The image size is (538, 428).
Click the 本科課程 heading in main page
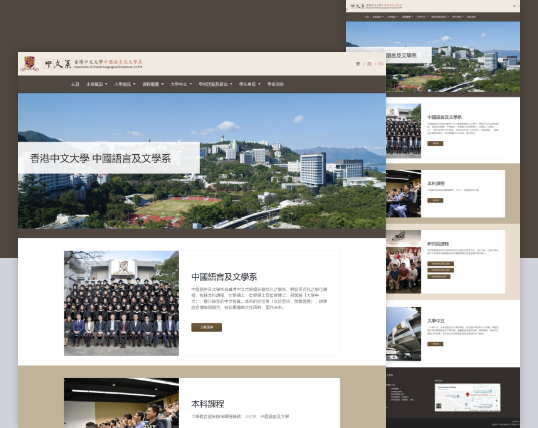[x=208, y=404]
